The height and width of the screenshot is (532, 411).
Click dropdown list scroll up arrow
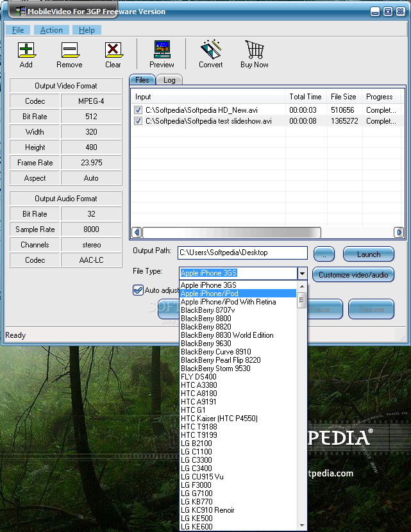pos(302,287)
